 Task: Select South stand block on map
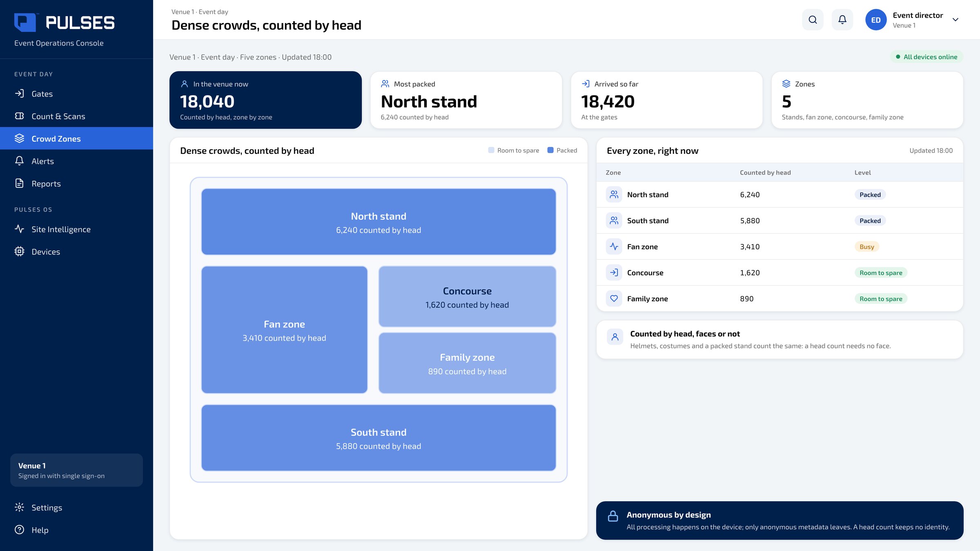379,438
